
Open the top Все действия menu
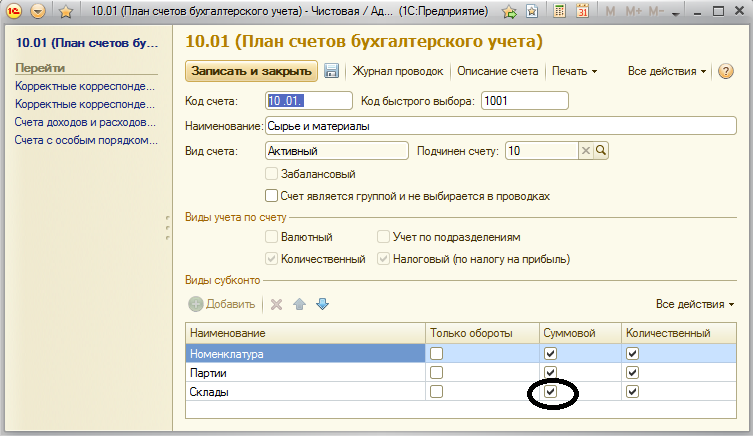pos(667,71)
